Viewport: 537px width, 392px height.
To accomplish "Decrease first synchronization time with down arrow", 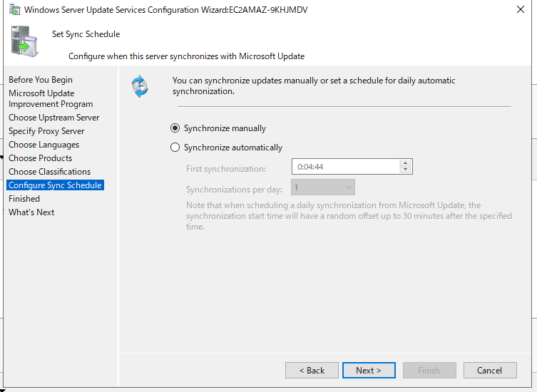I will point(406,170).
